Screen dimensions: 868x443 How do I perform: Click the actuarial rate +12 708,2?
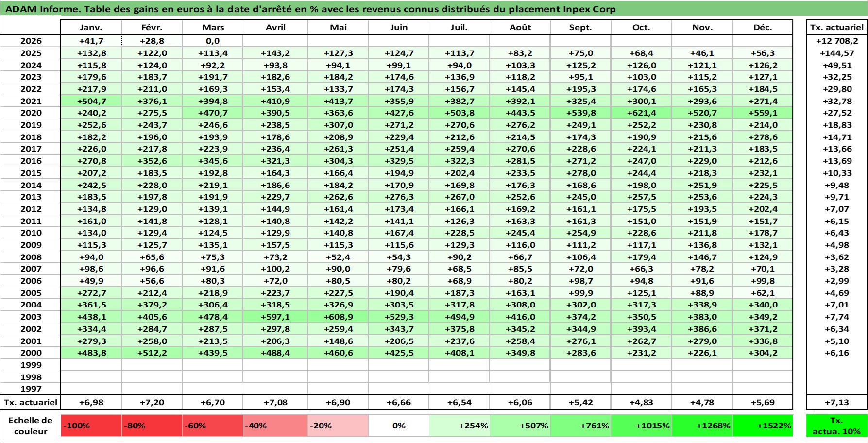click(837, 41)
